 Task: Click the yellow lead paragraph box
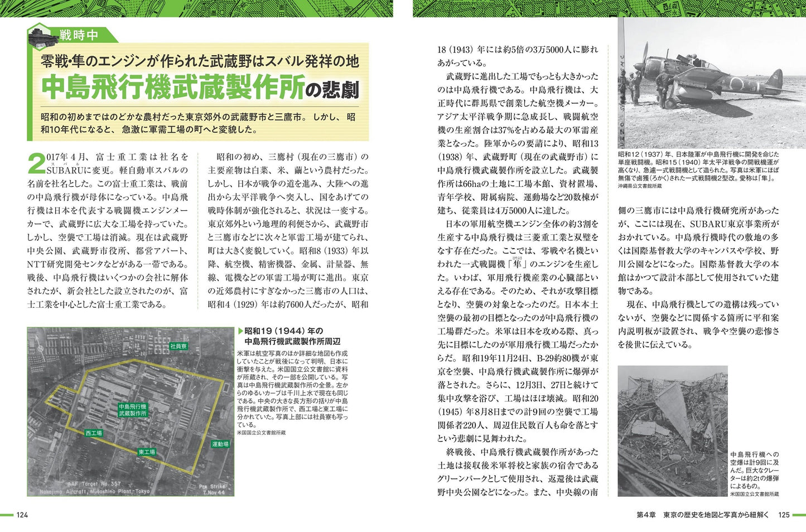[198, 124]
